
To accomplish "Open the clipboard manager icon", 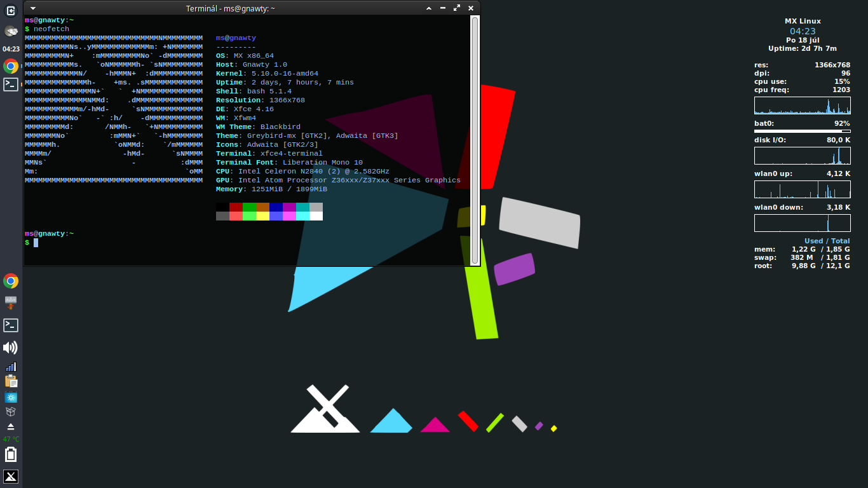I will pyautogui.click(x=11, y=381).
